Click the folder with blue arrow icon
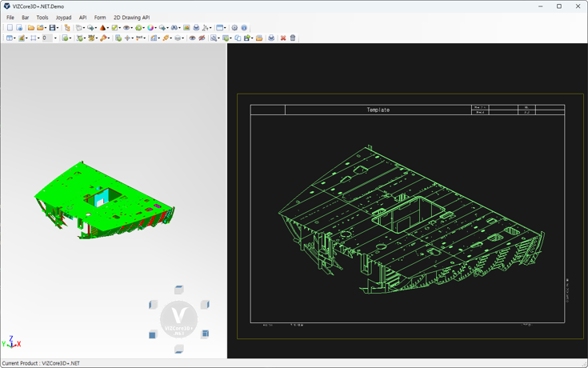Viewport: 588px width, 368px height. [x=40, y=27]
